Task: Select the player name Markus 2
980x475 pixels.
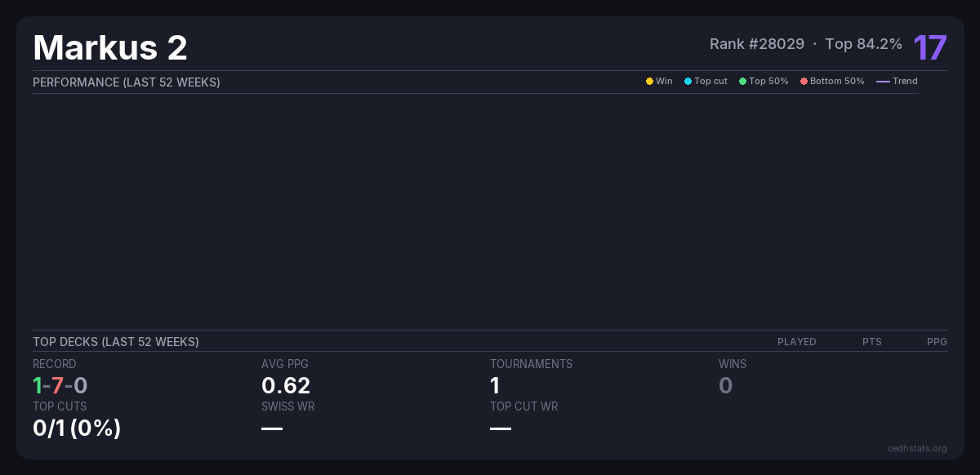Action: coord(110,47)
